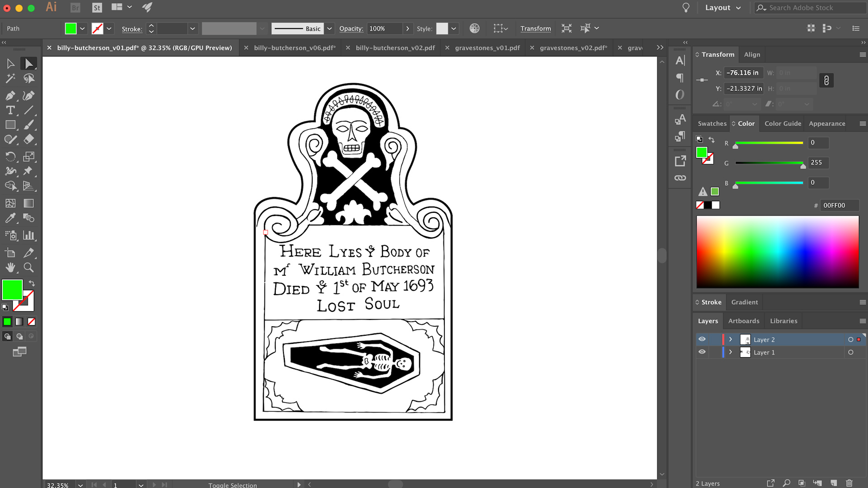The width and height of the screenshot is (868, 488).
Task: Click the Transform link in control bar
Action: coord(536,28)
